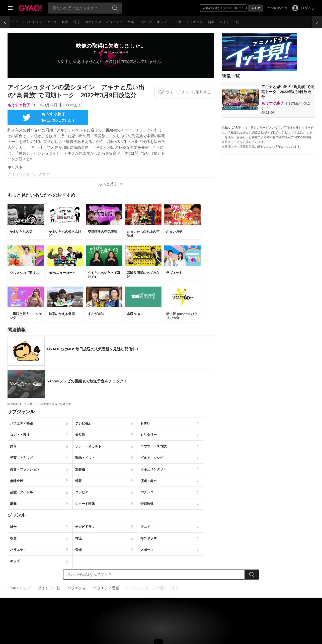The height and width of the screenshot is (644, 322).
Task: Click the bottom search input field
Action: coord(154,575)
